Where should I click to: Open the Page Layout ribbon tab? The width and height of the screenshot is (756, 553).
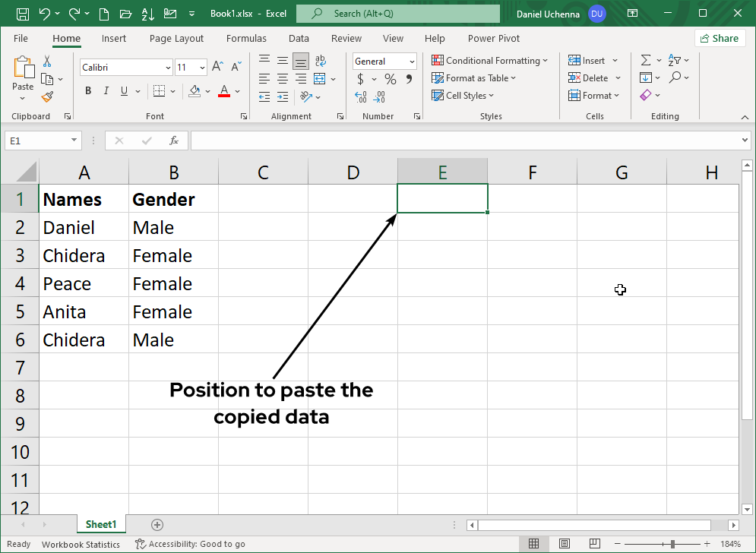click(x=176, y=38)
